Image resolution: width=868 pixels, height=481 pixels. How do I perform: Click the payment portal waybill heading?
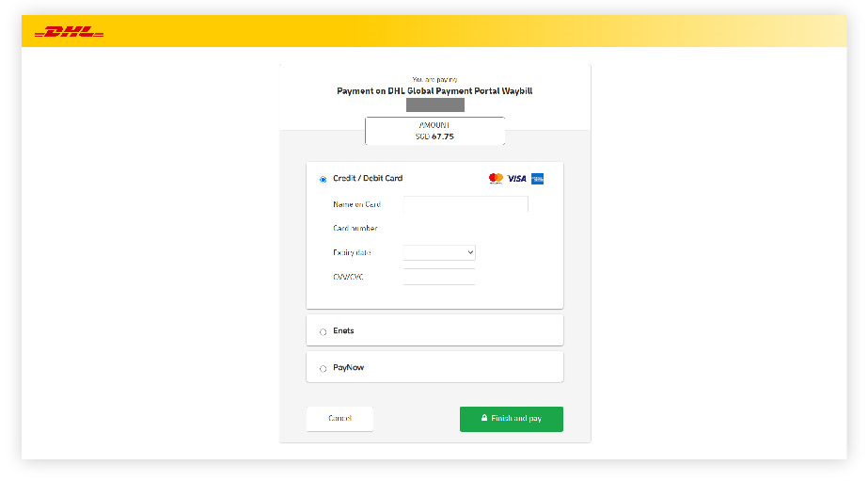coord(434,91)
